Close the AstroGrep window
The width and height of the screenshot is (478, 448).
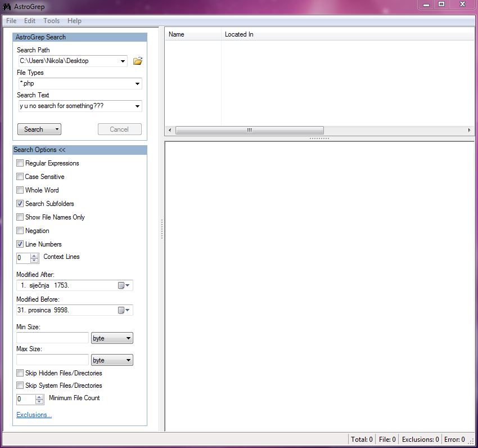pyautogui.click(x=462, y=5)
